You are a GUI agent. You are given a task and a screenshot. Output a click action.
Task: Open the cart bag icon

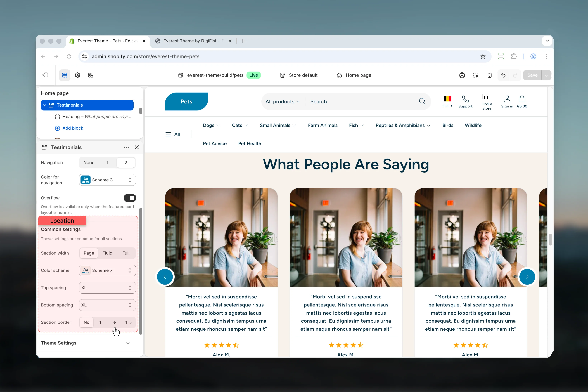(522, 99)
